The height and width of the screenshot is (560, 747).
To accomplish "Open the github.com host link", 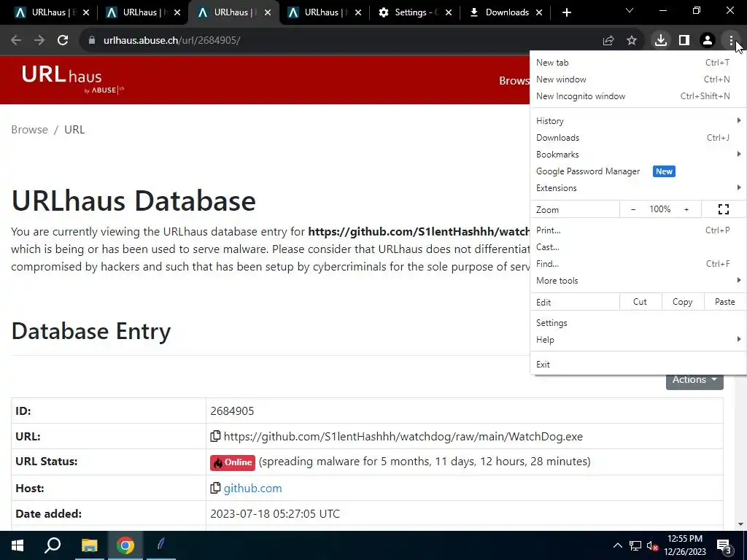I will click(252, 488).
